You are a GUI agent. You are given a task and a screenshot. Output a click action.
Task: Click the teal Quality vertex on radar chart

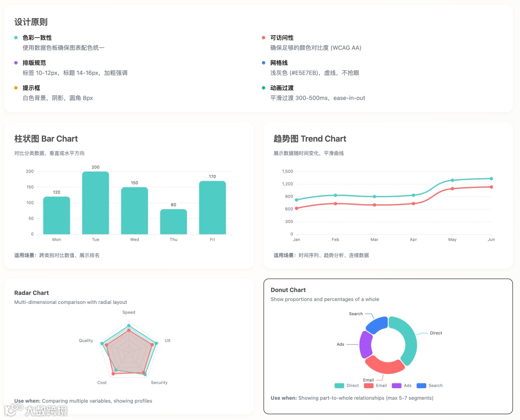[x=102, y=343]
